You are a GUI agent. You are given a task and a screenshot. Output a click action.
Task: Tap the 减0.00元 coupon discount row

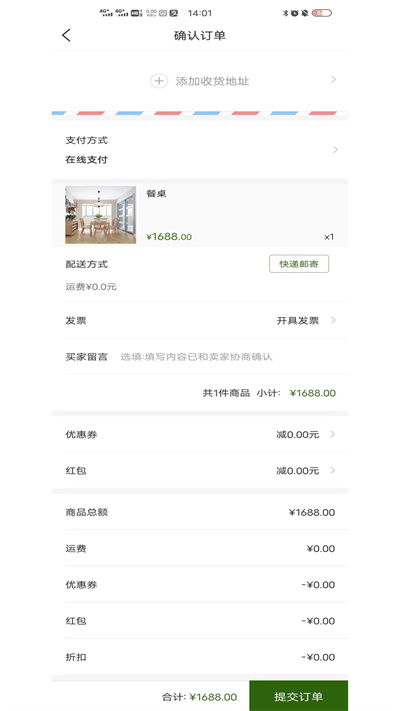pos(200,434)
